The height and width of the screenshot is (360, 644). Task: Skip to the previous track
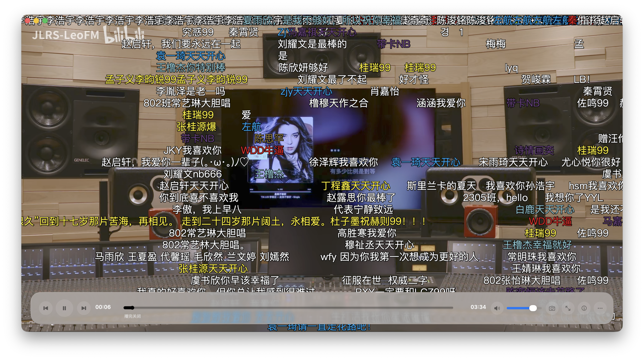point(46,308)
